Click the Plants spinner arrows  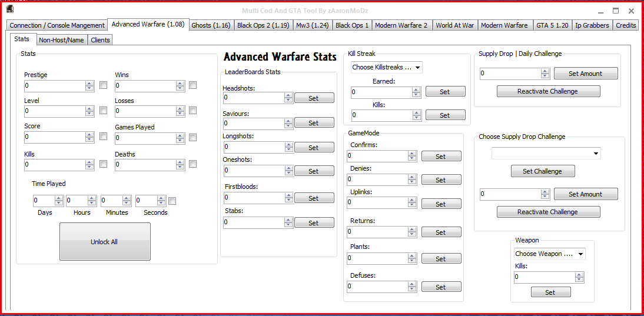(412, 258)
